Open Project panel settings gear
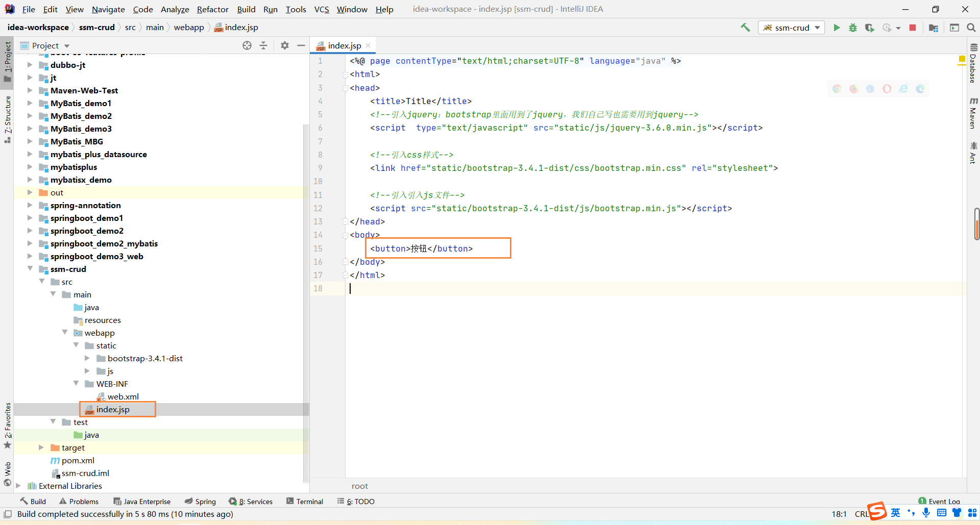The width and height of the screenshot is (980, 525). pos(285,45)
